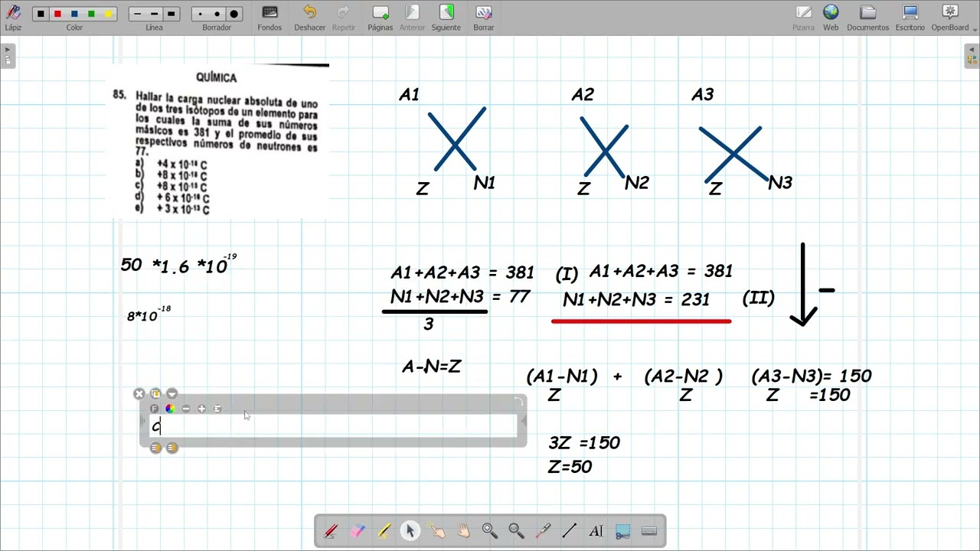Choose the yellow pen color
Screen dimensions: 980x551
[108, 14]
